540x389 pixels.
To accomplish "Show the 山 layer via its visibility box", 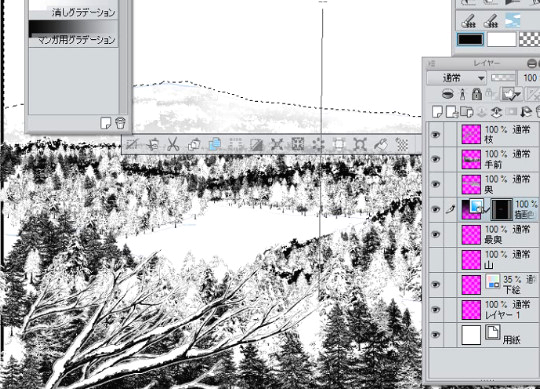I will (435, 260).
